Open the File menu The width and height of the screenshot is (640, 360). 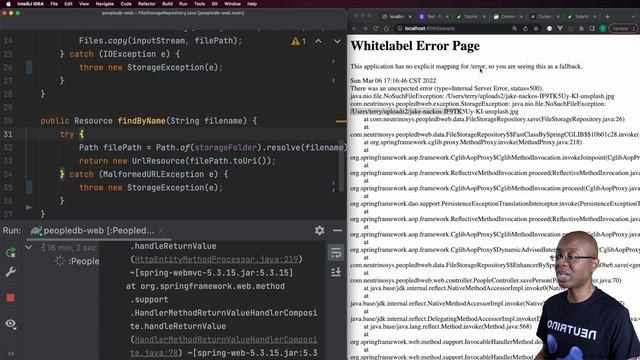[54, 4]
